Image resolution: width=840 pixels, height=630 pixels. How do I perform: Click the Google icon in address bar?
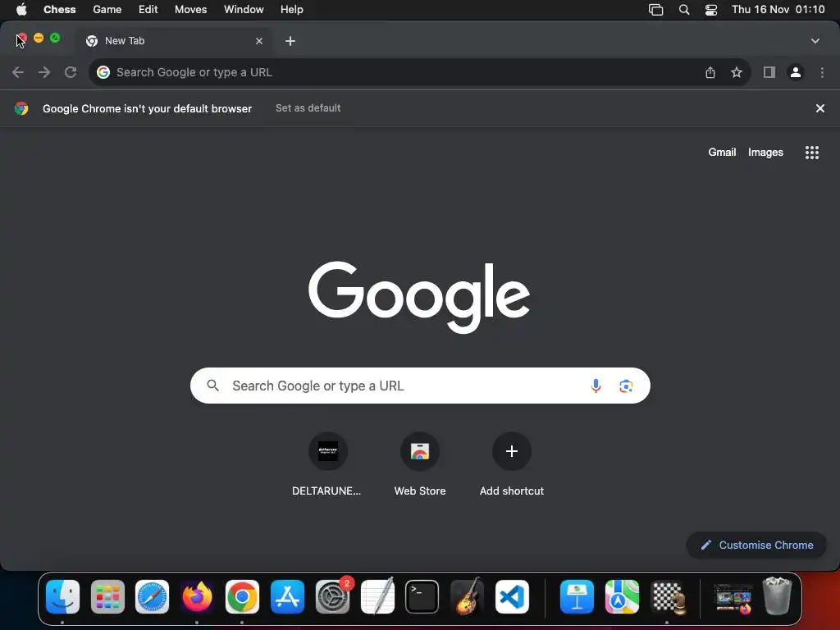point(103,72)
